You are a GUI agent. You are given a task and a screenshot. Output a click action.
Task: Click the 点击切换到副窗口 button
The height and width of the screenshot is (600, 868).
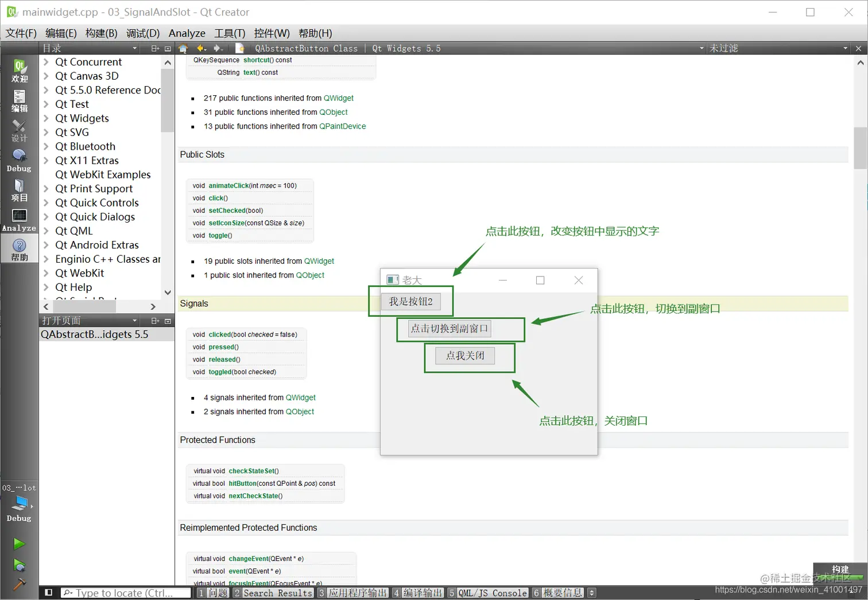[449, 329]
